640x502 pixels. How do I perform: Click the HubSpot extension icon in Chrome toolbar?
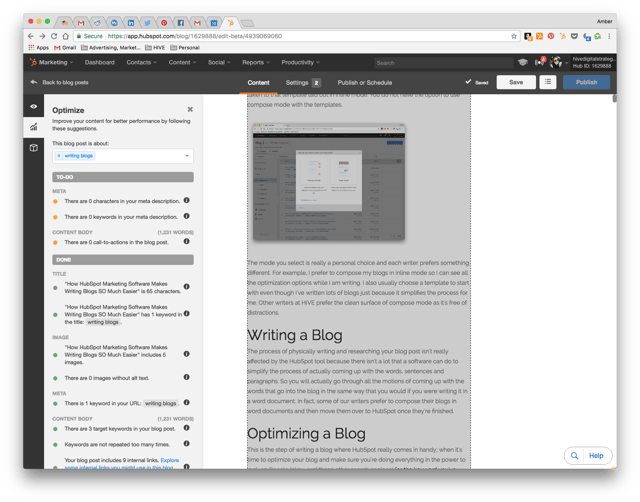(562, 36)
